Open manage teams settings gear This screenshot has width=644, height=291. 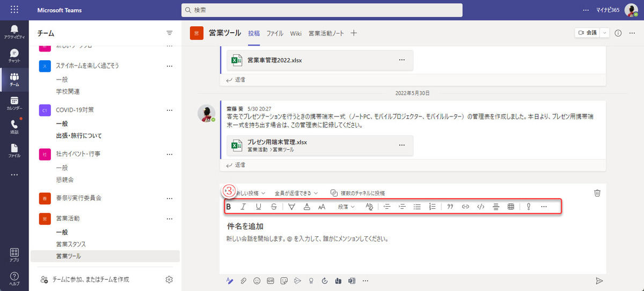click(169, 279)
